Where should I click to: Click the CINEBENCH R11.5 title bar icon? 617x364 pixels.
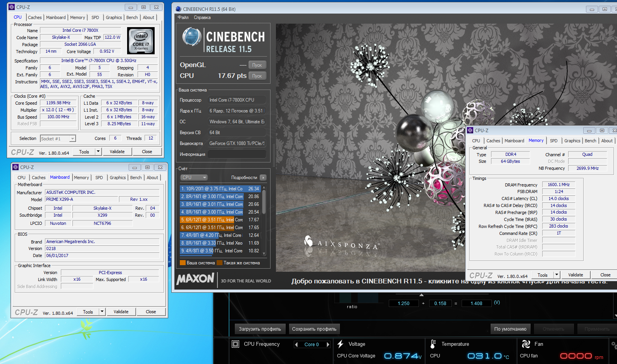click(178, 9)
